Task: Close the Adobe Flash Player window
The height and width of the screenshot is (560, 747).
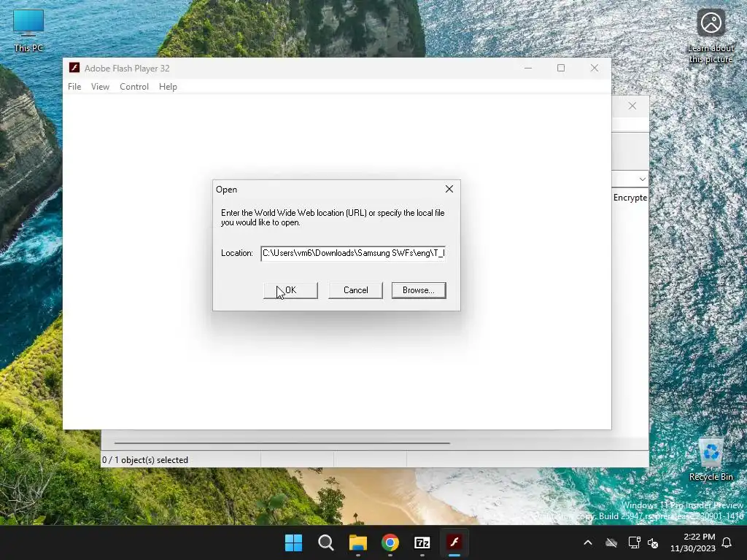Action: [x=594, y=68]
